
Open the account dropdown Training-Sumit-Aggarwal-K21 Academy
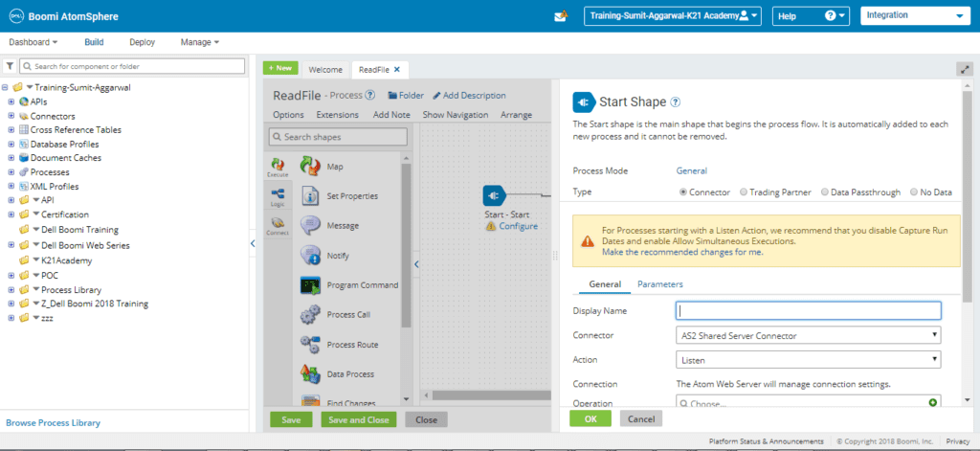[x=673, y=16]
